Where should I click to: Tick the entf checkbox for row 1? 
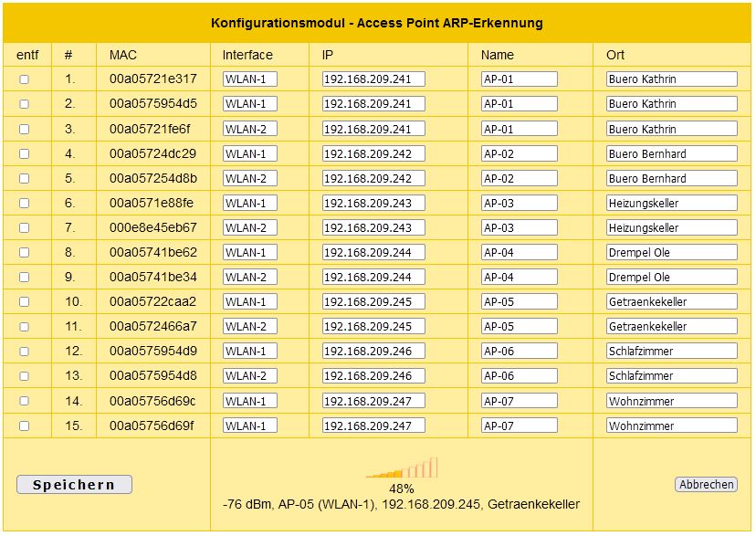click(x=24, y=79)
